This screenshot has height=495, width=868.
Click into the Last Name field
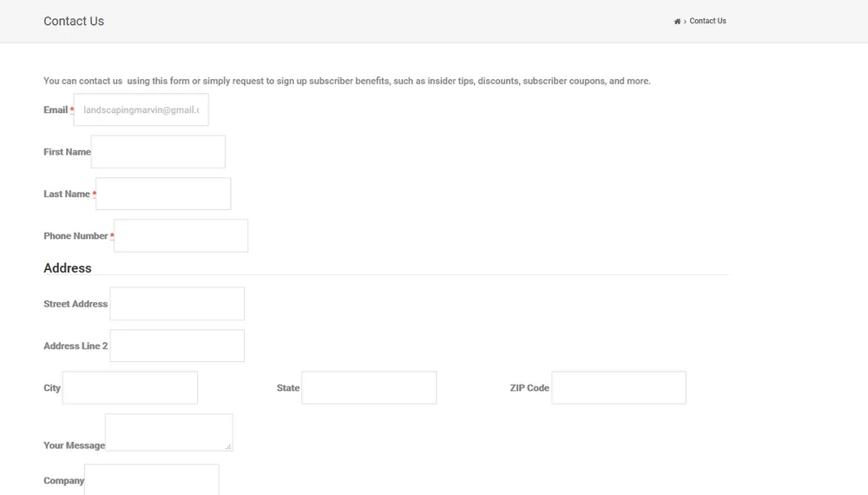[163, 194]
